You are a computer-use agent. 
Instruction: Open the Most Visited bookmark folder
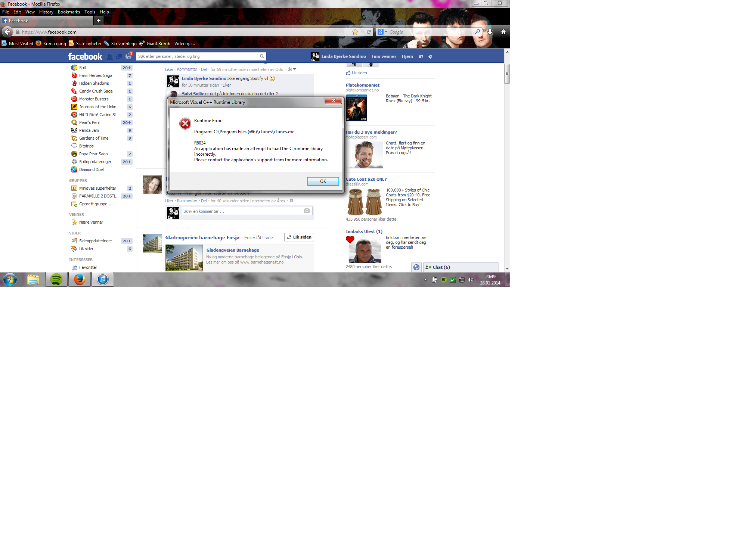click(18, 44)
